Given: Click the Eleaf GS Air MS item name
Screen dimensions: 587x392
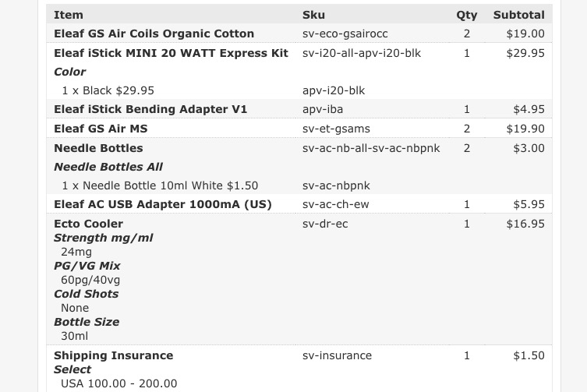Looking at the screenshot, I should tap(101, 129).
